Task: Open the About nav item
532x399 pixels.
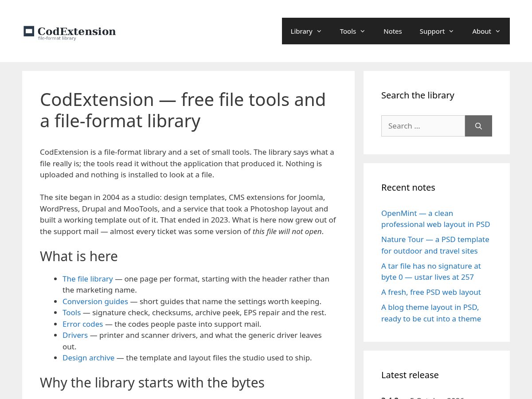Action: coord(481,31)
